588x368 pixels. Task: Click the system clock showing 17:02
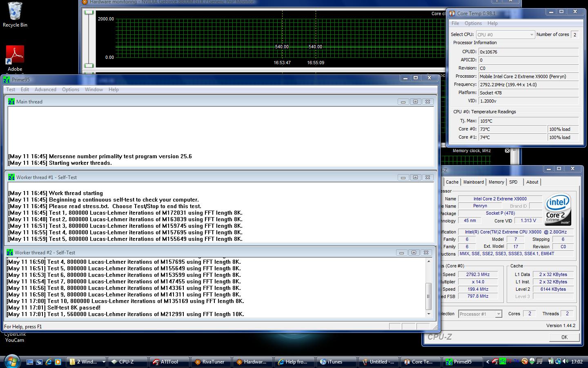(x=577, y=362)
